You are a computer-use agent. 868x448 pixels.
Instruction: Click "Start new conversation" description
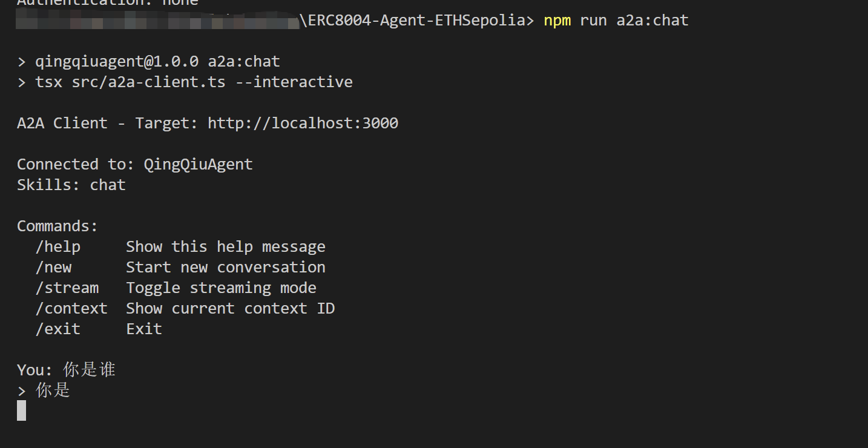225,268
